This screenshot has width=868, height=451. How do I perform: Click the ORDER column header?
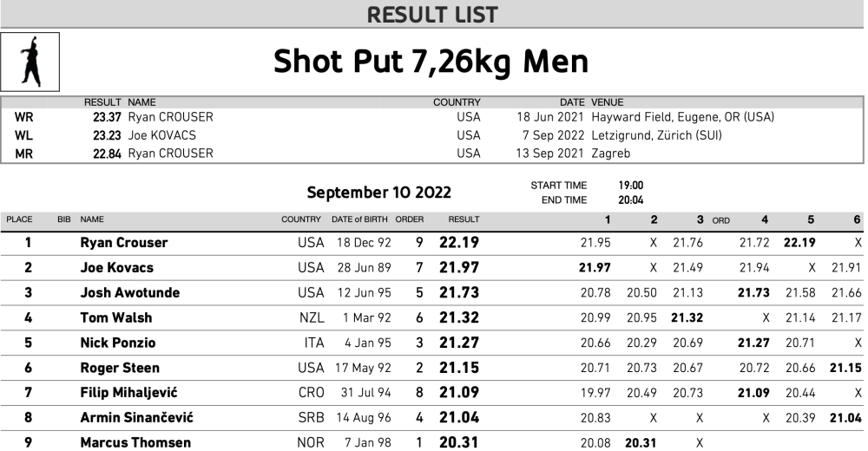410,219
